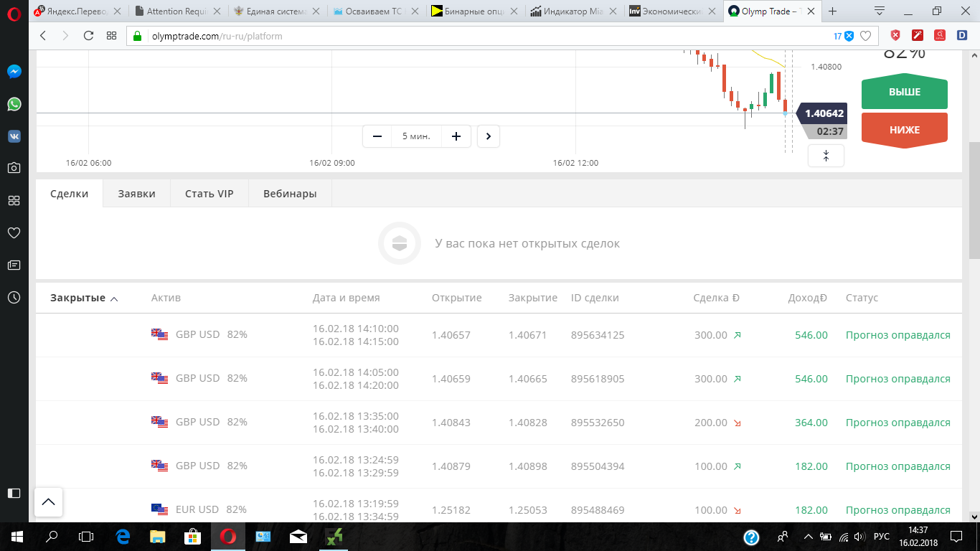Click the 5 мин. timeframe label
The image size is (980, 551).
[x=416, y=136]
